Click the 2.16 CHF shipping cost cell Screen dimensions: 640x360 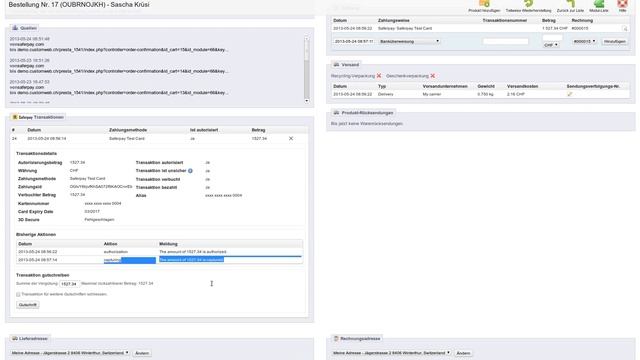coord(516,94)
